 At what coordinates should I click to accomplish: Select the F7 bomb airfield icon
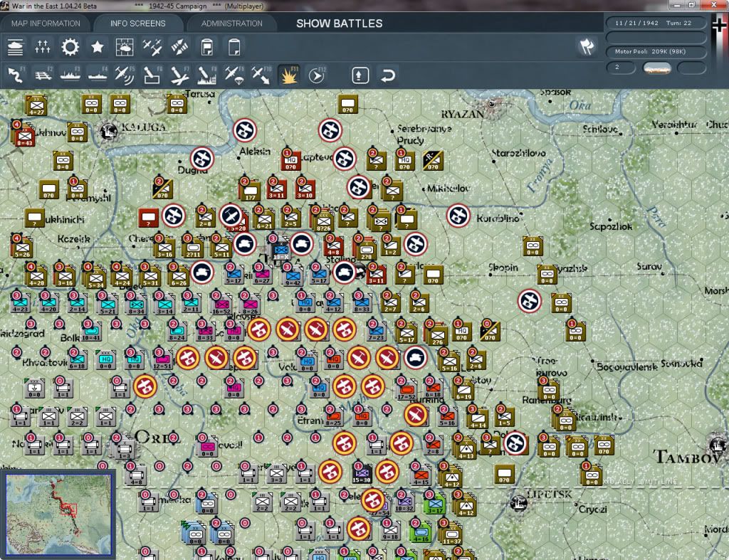point(179,75)
